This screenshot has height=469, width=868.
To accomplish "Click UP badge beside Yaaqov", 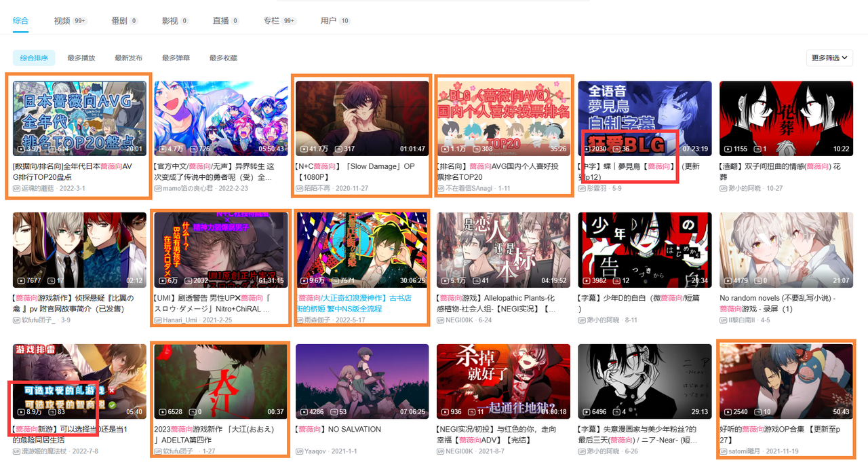I will pyautogui.click(x=299, y=451).
